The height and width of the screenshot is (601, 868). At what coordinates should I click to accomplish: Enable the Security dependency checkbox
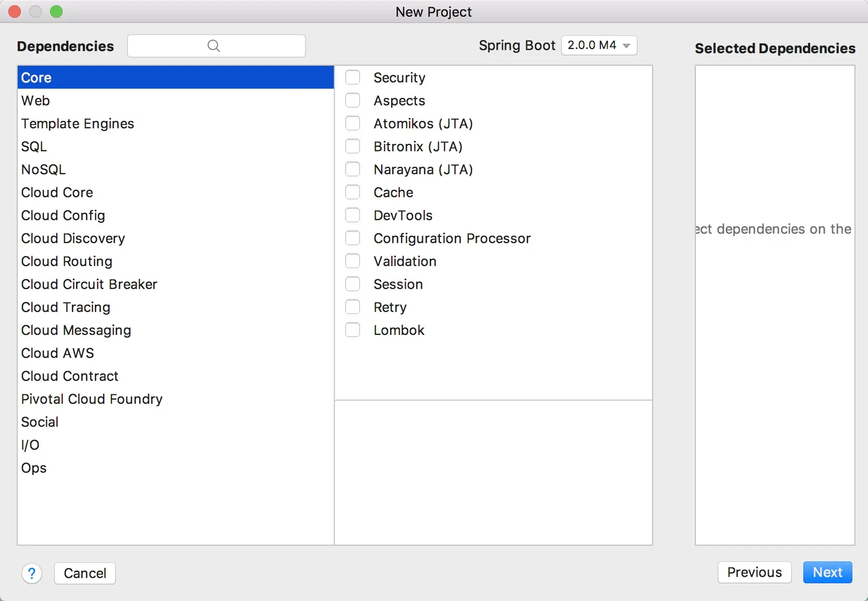[x=353, y=78]
